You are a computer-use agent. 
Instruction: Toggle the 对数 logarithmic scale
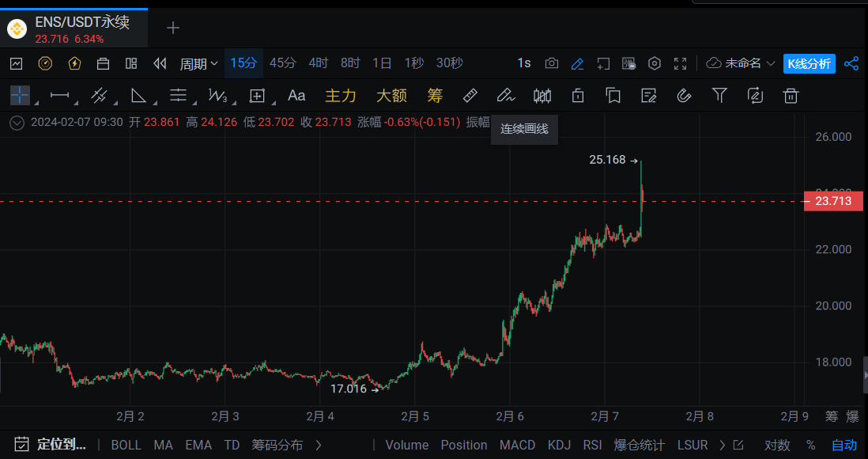pyautogui.click(x=777, y=445)
